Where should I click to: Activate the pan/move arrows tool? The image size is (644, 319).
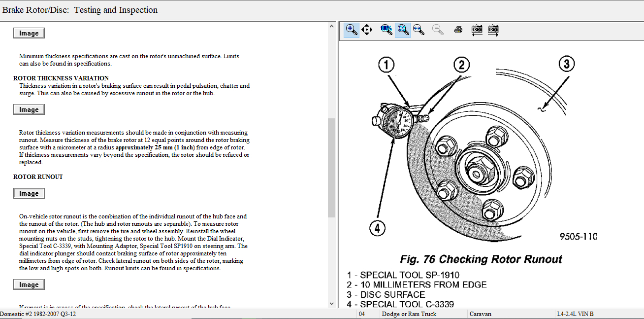click(367, 30)
